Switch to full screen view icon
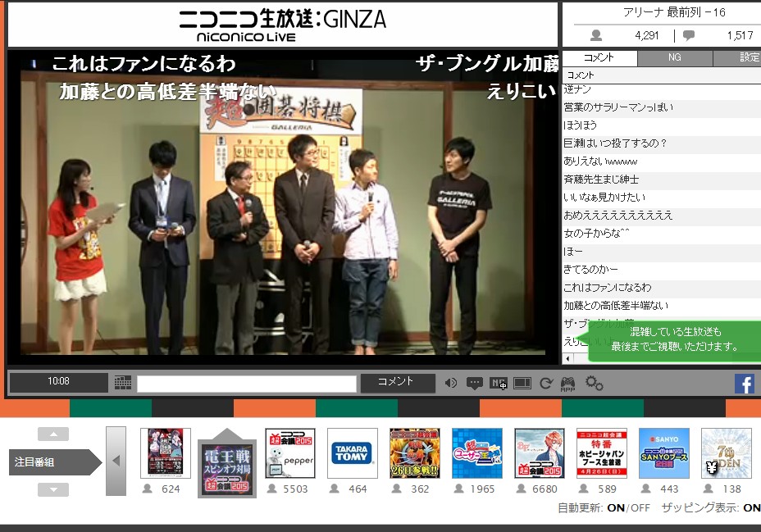Viewport: 761px width, 532px height. [x=522, y=383]
